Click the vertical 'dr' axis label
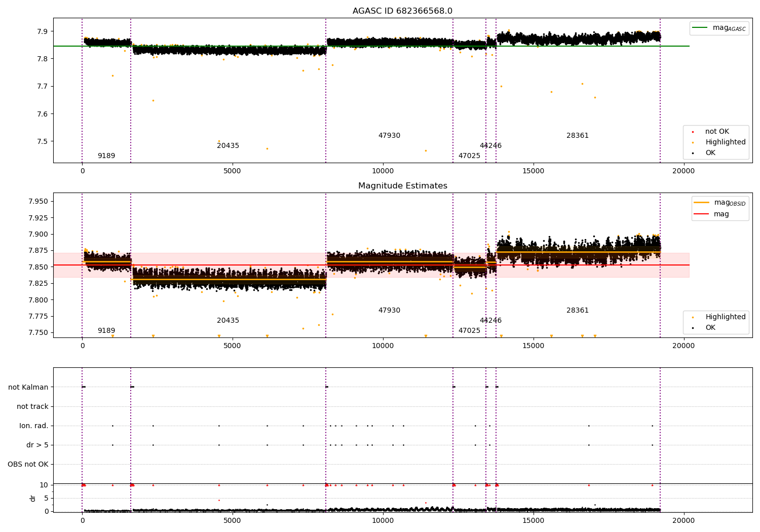760x532 pixels. pyautogui.click(x=33, y=498)
